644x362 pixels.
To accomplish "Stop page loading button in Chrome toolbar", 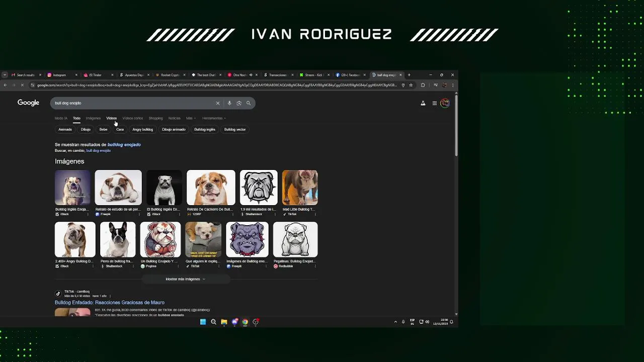I will tap(23, 85).
